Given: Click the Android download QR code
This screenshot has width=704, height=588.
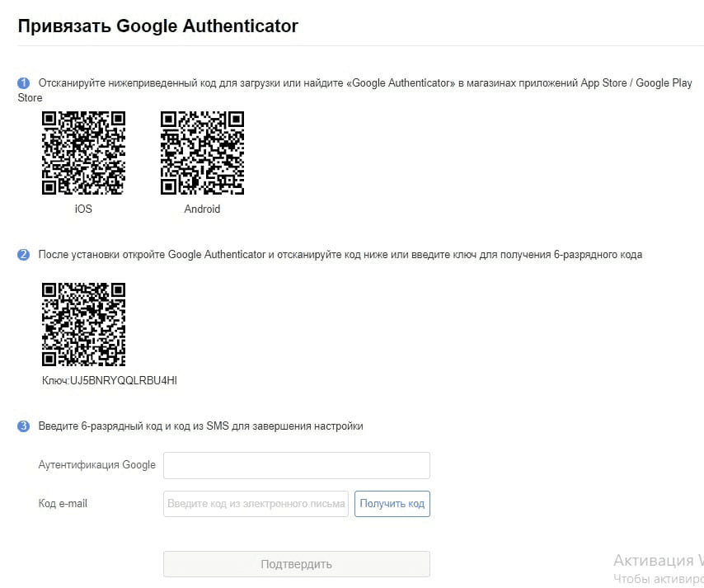Looking at the screenshot, I should coord(202,153).
